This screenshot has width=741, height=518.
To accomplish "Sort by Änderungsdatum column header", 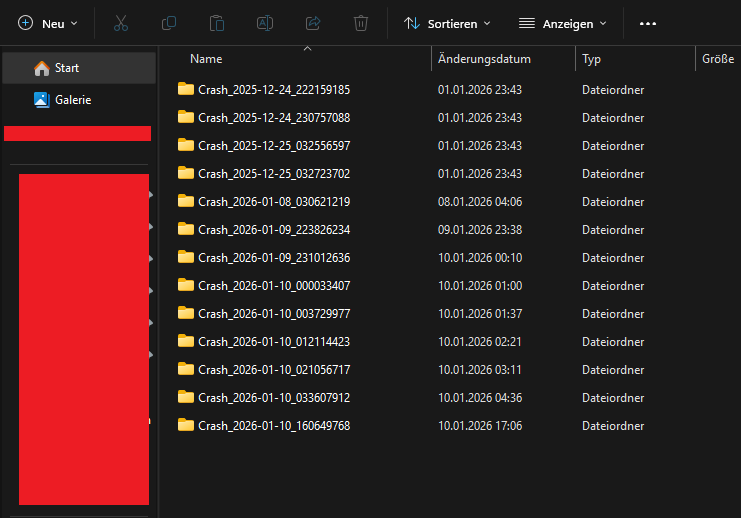I will click(x=484, y=59).
